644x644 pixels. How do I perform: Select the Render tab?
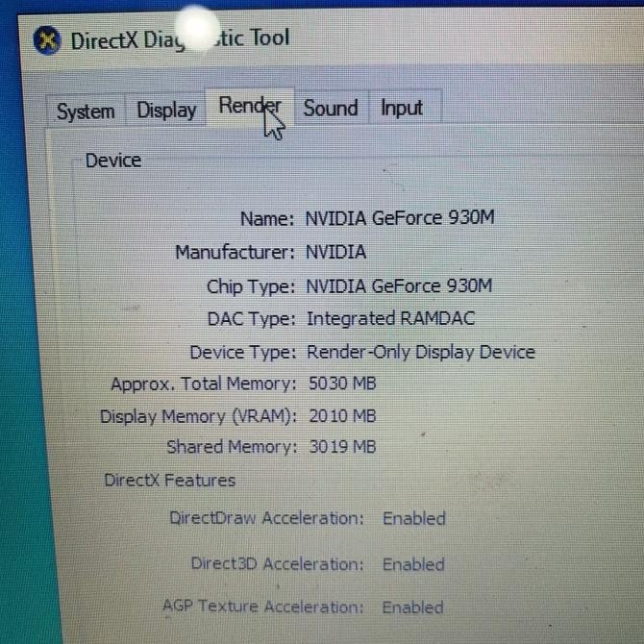(x=250, y=106)
